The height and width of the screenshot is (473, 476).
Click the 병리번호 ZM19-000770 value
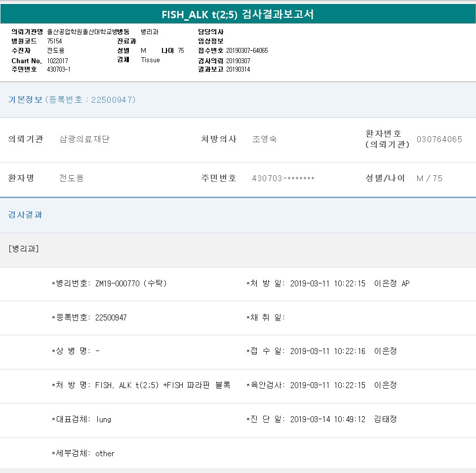pos(130,283)
